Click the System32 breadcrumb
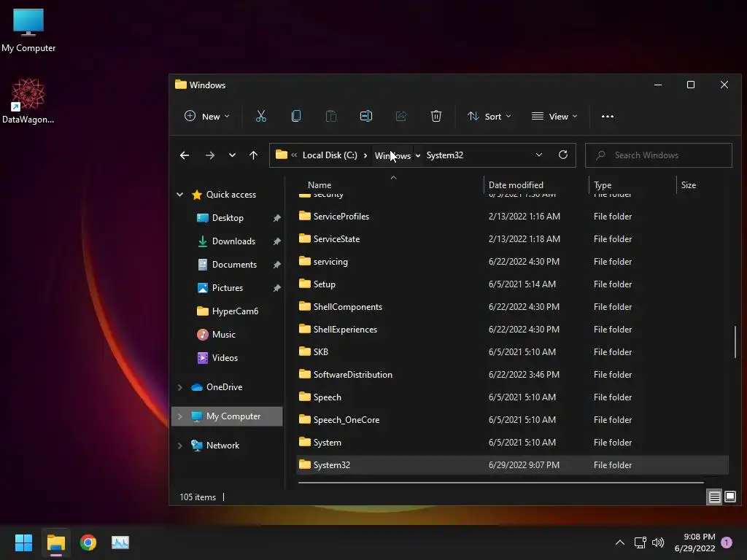Image resolution: width=747 pixels, height=560 pixels. click(444, 155)
